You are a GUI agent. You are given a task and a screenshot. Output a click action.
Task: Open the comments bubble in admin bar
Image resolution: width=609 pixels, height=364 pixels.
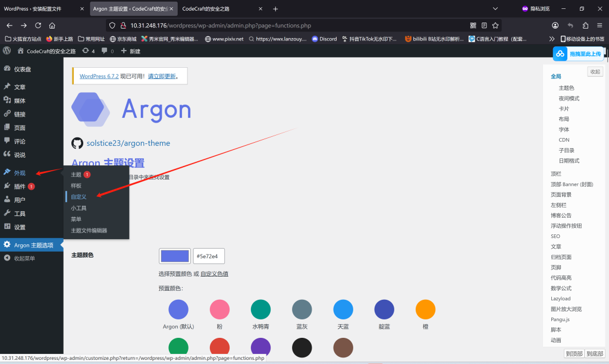coord(108,51)
